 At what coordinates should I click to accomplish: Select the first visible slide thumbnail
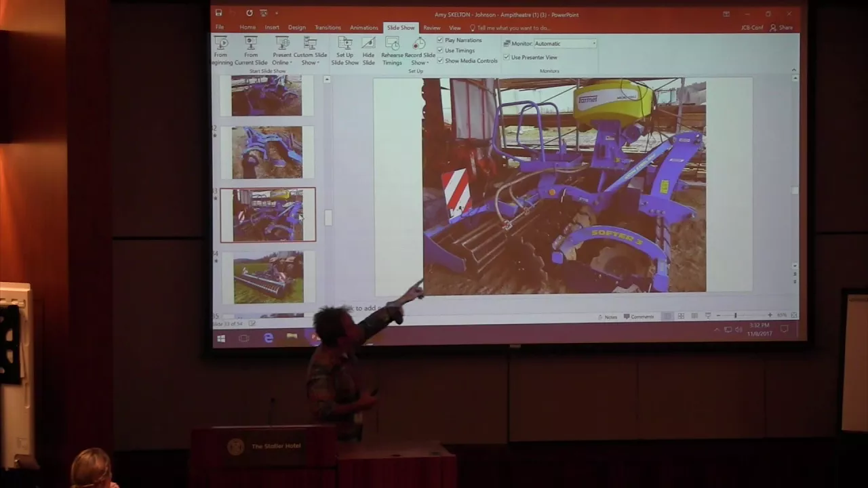click(x=267, y=96)
